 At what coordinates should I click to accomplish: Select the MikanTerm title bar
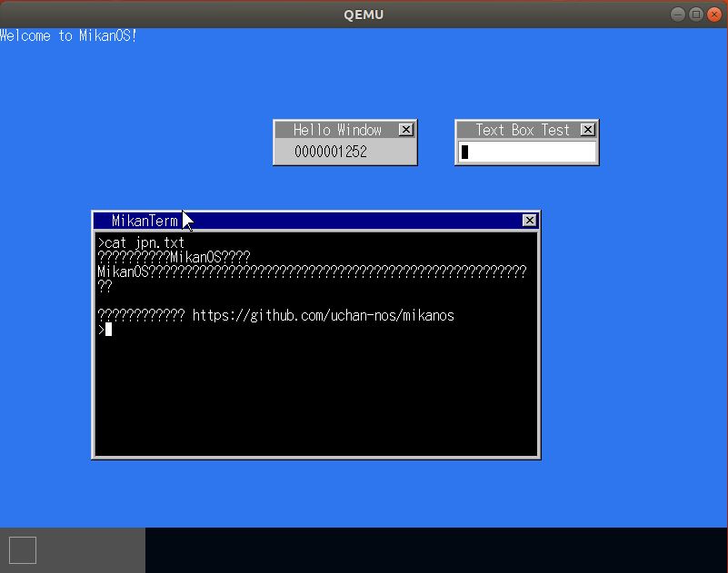point(273,220)
